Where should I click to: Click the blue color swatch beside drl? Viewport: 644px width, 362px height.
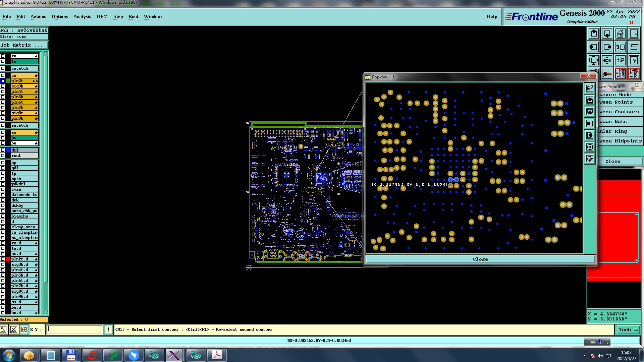(8, 150)
